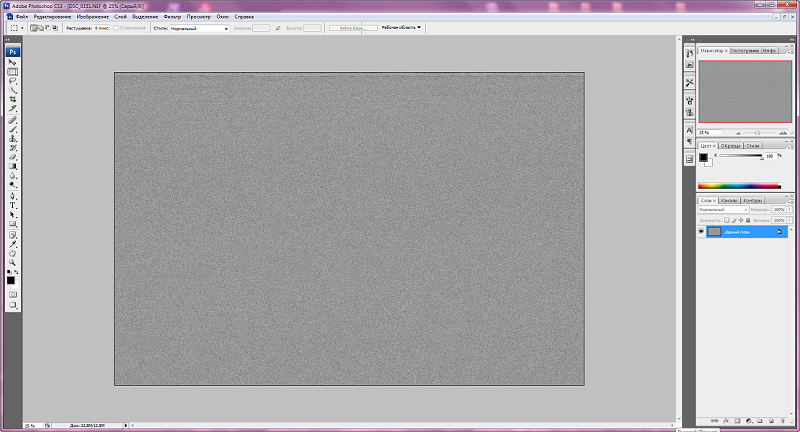Click the foreground color swatch in Color panel

[703, 158]
